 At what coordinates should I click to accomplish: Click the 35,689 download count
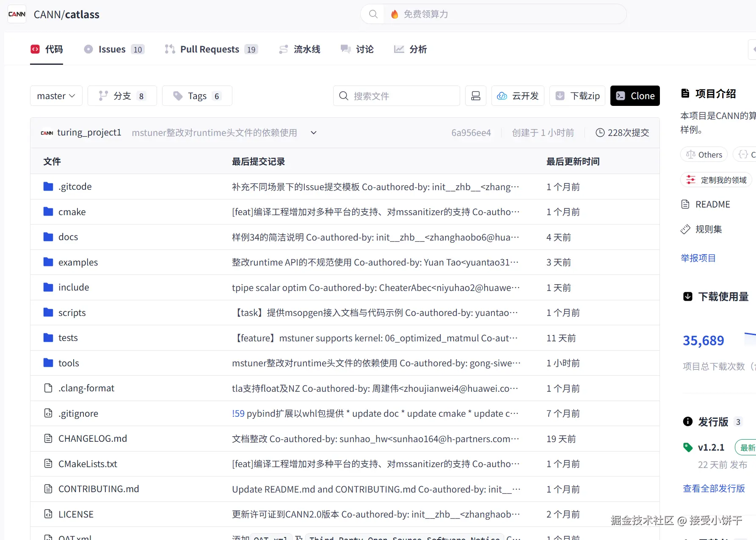pos(704,341)
